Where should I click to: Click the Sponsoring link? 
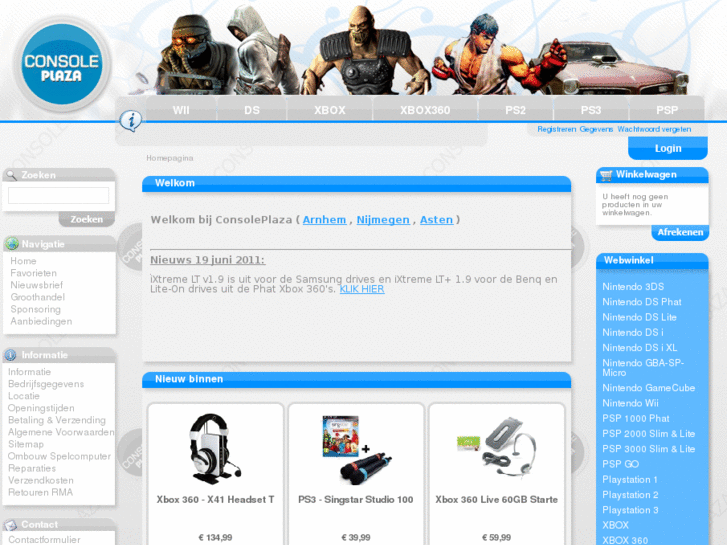(x=35, y=309)
